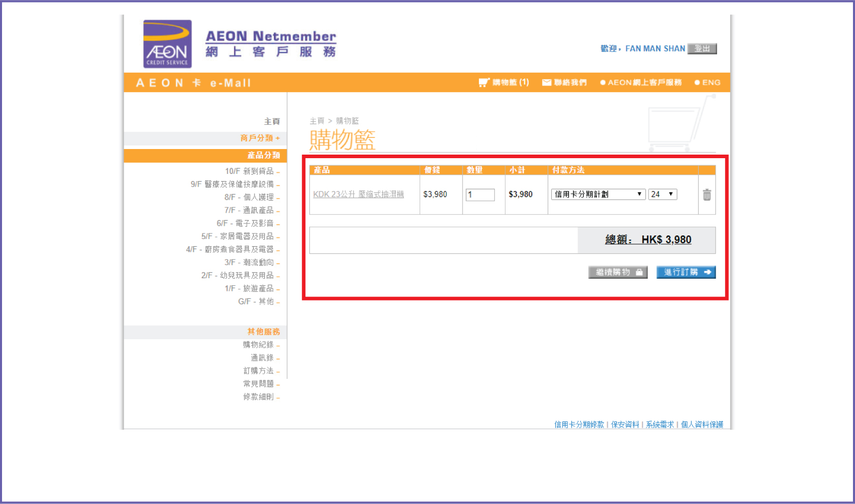The height and width of the screenshot is (504, 855).
Task: Open the 信用卡分期條款 footer link
Action: click(579, 424)
